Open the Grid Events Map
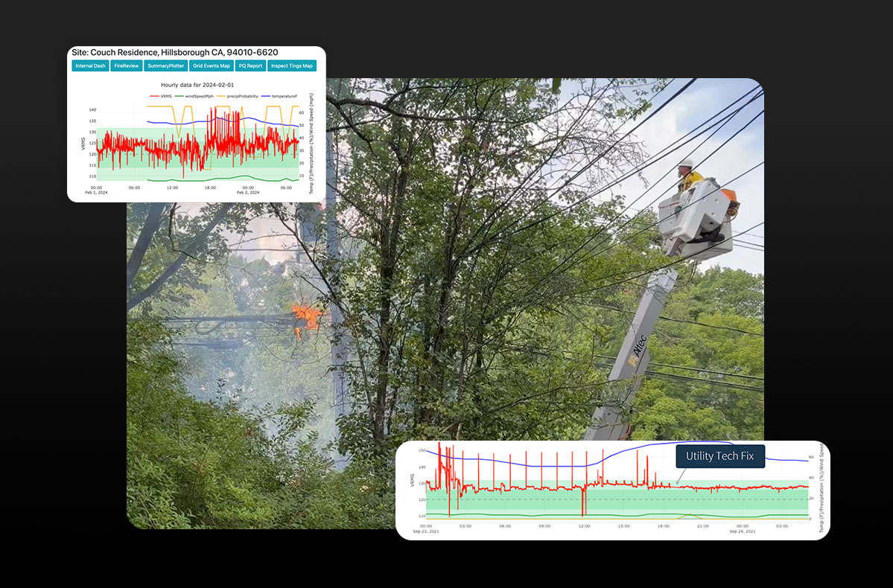The image size is (893, 588). (212, 66)
